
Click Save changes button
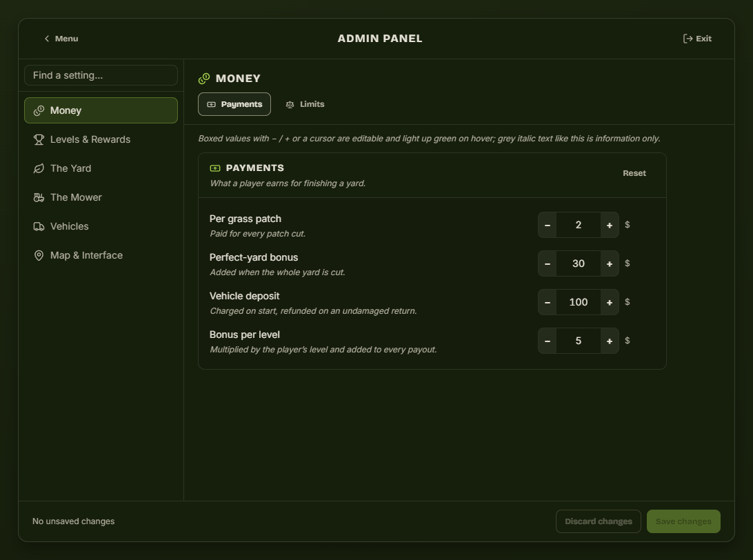click(x=683, y=521)
